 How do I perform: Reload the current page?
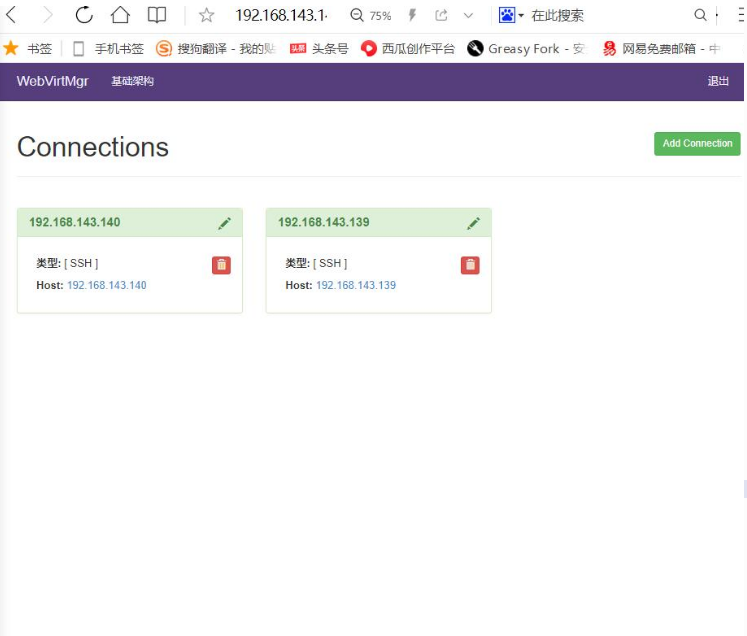(84, 15)
